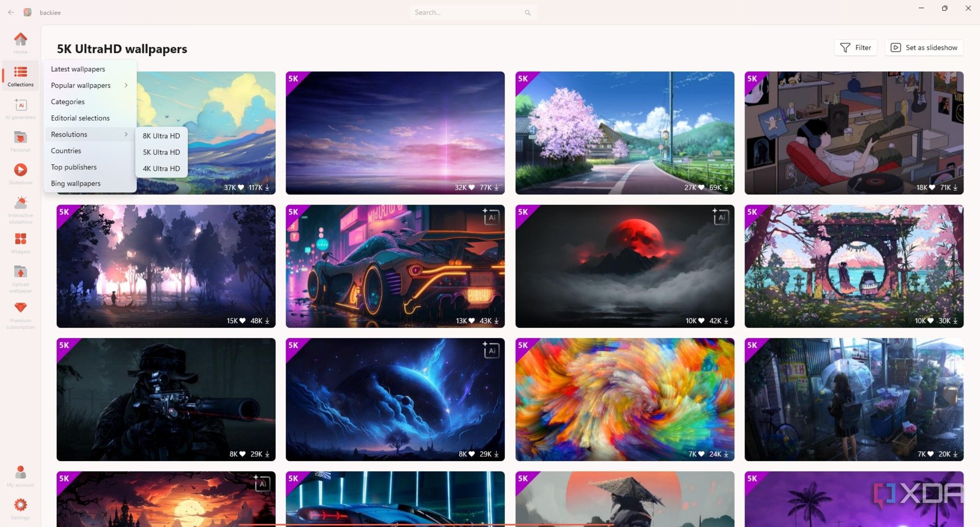
Task: Select Countries menu entry
Action: pos(90,151)
